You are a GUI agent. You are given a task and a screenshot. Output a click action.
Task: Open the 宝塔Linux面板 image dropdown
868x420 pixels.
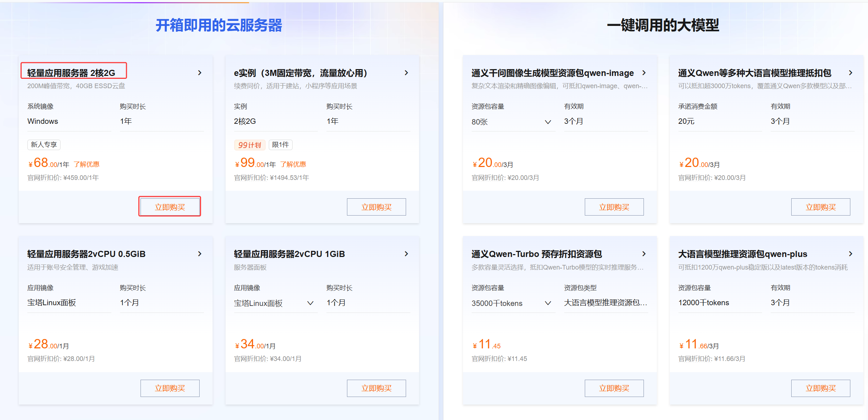[x=310, y=303]
